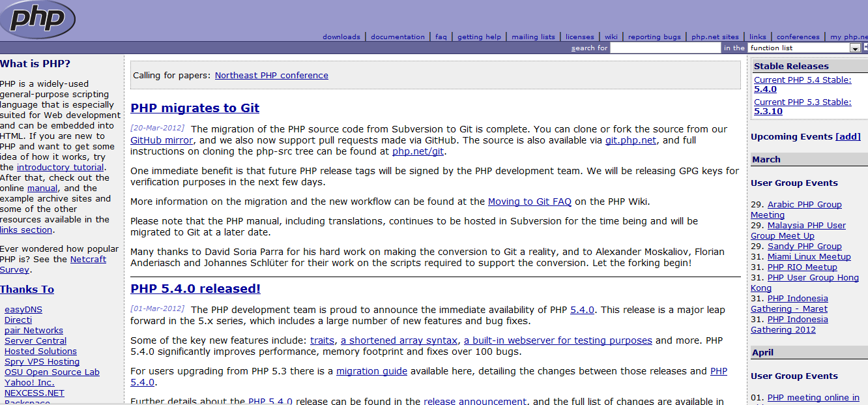
Task: Open Current PHP 5.3 Stable 5.3.10 link
Action: point(802,107)
